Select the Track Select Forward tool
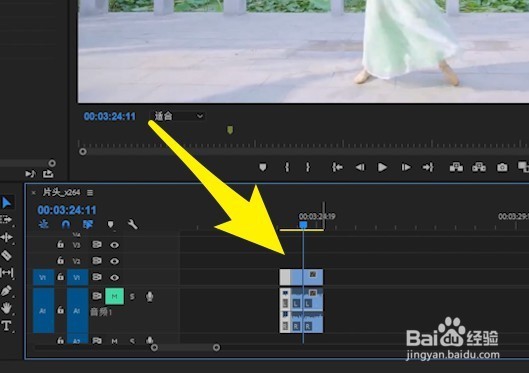529x373 pixels. point(6,220)
